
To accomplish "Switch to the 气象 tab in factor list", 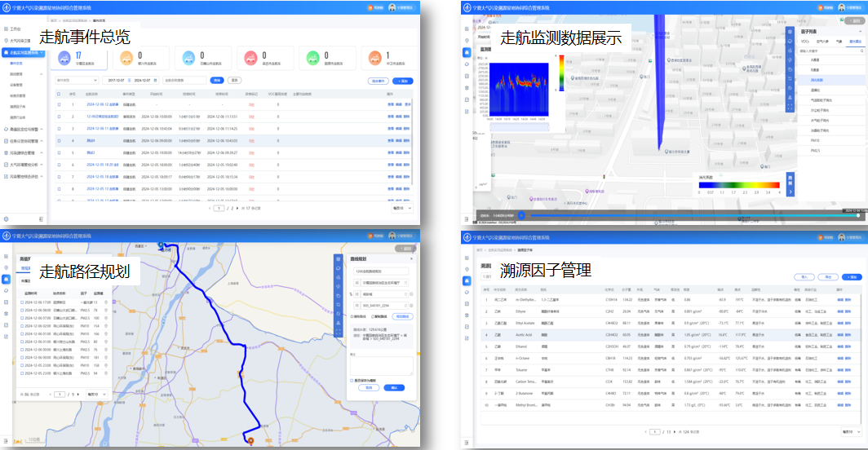I will (x=839, y=42).
